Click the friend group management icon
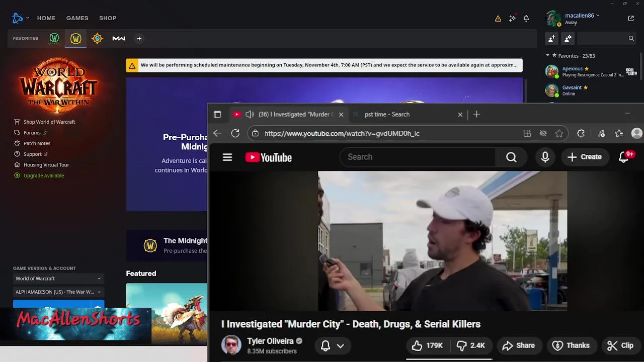The image size is (644, 362). coord(568,38)
